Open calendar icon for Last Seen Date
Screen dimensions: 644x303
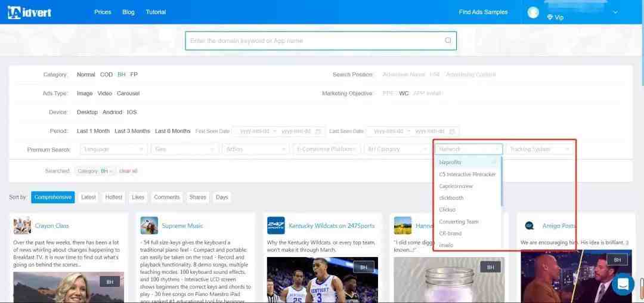pyautogui.click(x=452, y=131)
